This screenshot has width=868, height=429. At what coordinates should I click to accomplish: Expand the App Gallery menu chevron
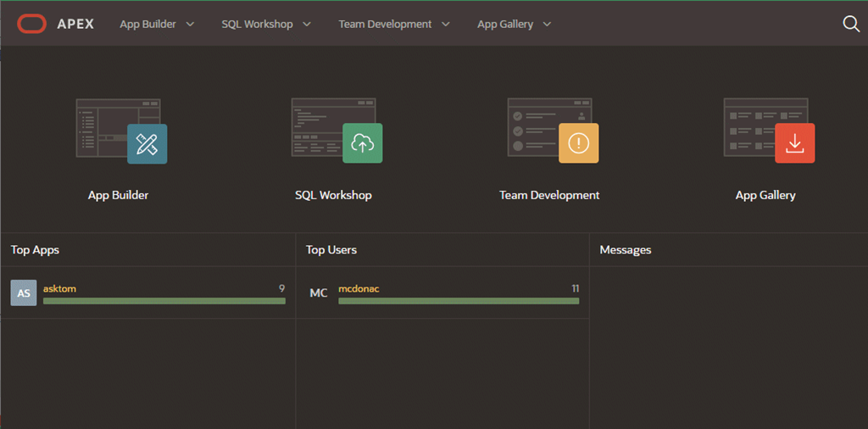(547, 25)
